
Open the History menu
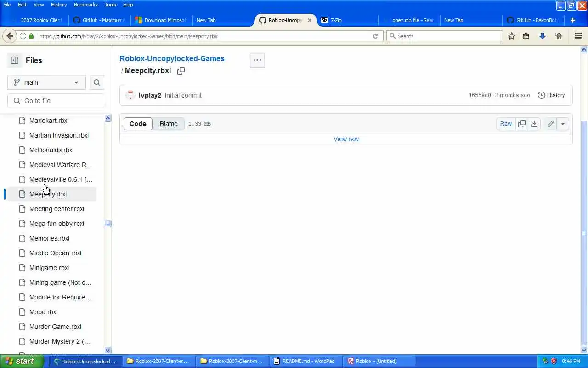tap(59, 5)
